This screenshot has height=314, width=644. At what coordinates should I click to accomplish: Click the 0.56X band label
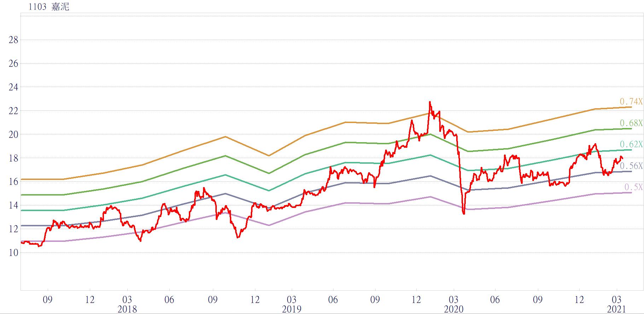[631, 166]
